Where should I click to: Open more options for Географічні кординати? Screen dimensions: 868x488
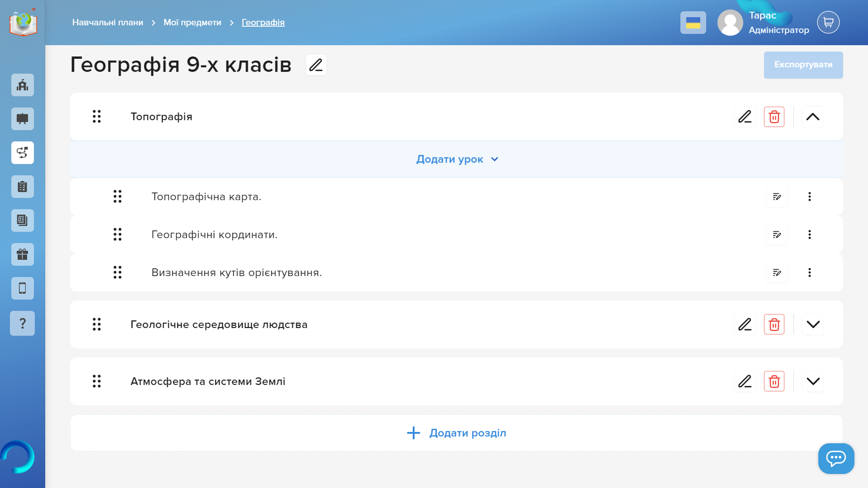810,235
